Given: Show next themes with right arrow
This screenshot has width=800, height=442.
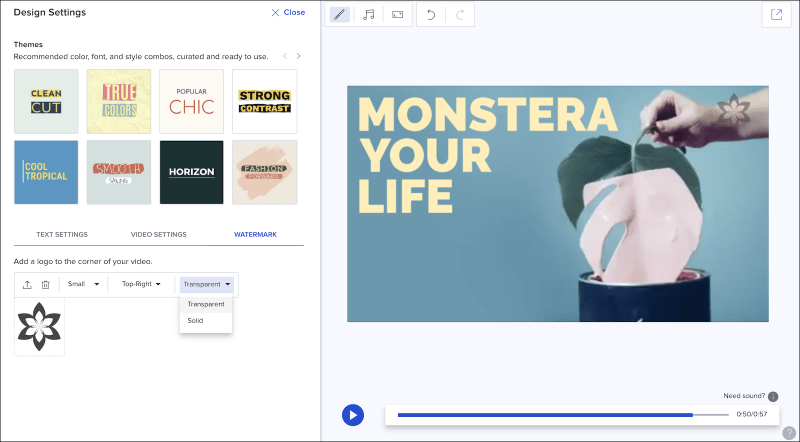Looking at the screenshot, I should coord(298,56).
